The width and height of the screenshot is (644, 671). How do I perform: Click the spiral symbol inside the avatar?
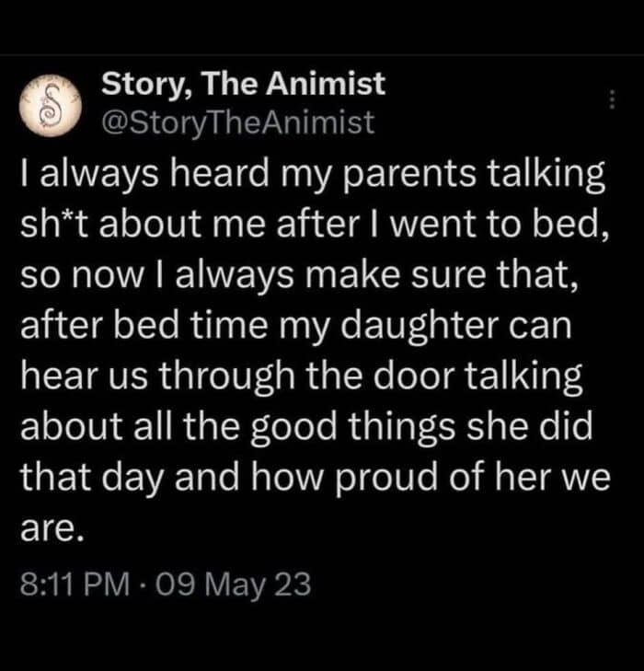tap(50, 106)
